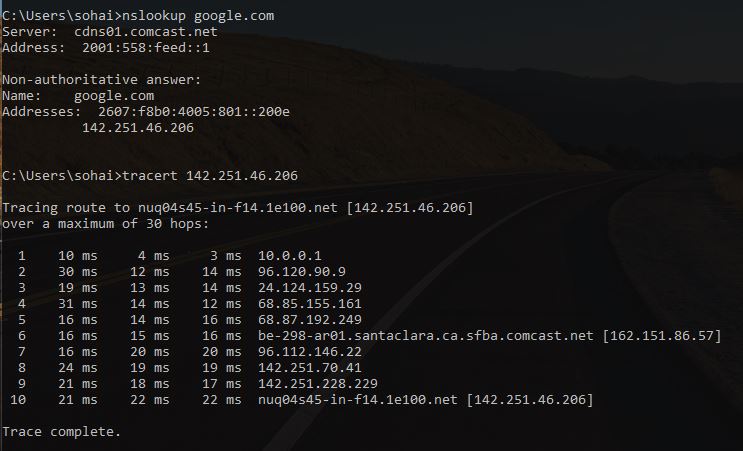Screen dimensions: 743x451
Task: Select the cdns01.comcast.net server name
Action: tap(146, 32)
